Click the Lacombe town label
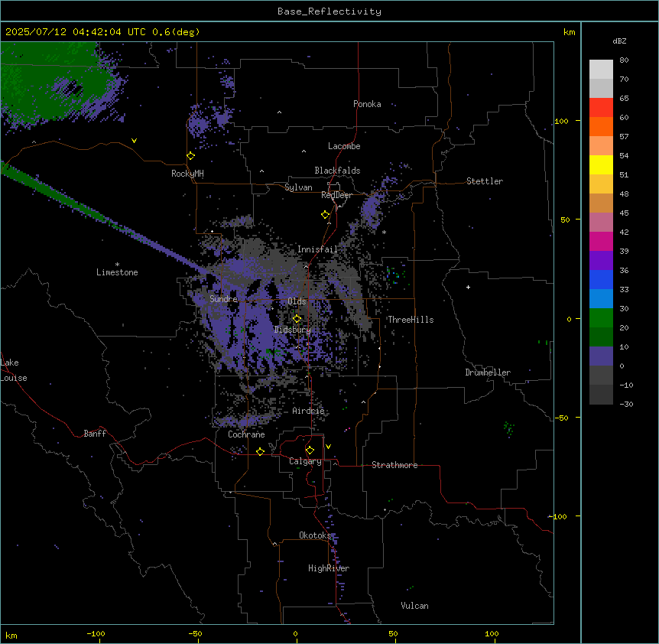Image resolution: width=659 pixels, height=644 pixels. (x=344, y=146)
